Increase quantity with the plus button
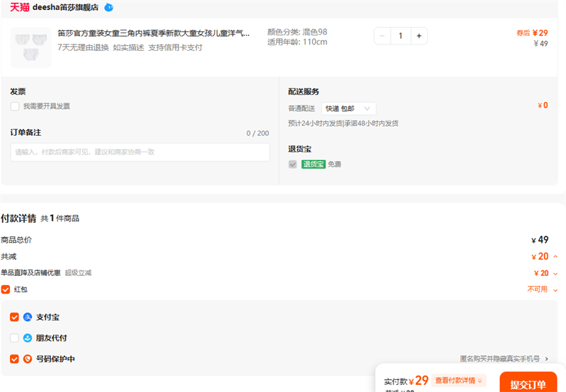This screenshot has width=566, height=392. tap(419, 35)
